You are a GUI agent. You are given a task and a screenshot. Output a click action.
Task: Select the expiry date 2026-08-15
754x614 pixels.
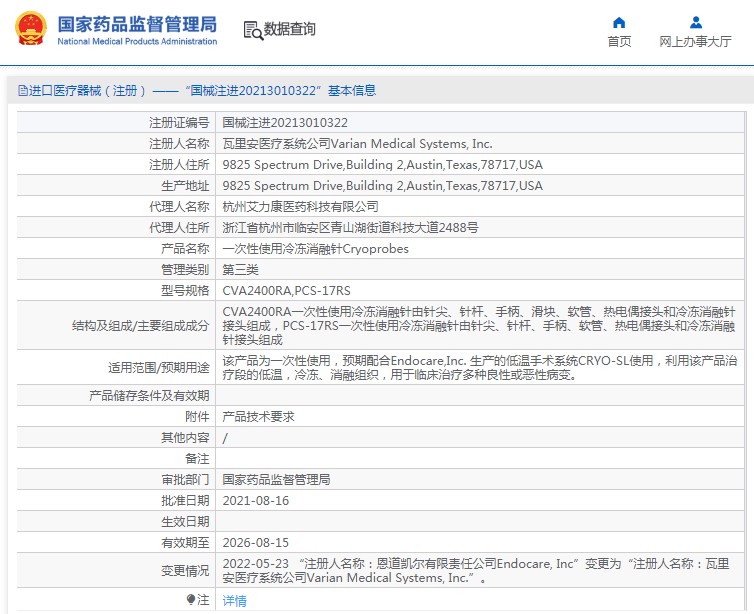point(256,542)
